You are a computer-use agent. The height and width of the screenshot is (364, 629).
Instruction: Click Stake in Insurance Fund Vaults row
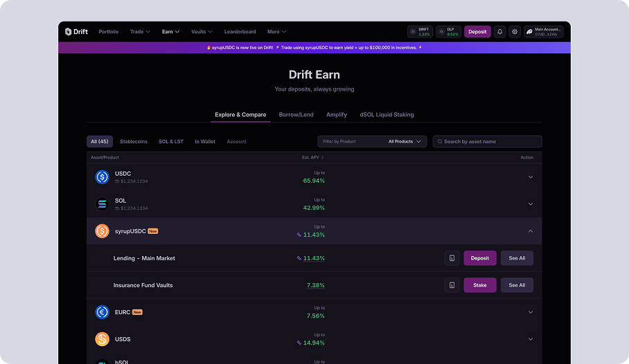pyautogui.click(x=480, y=285)
